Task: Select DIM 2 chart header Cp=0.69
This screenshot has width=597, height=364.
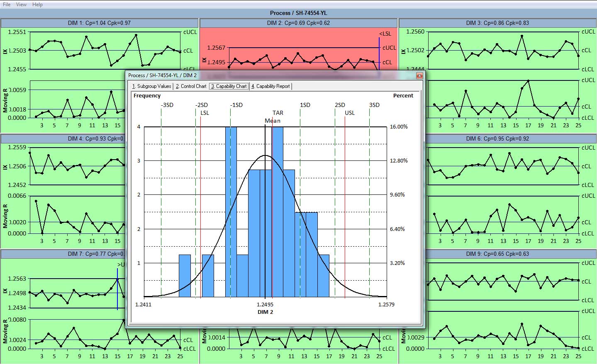Action: tap(298, 23)
